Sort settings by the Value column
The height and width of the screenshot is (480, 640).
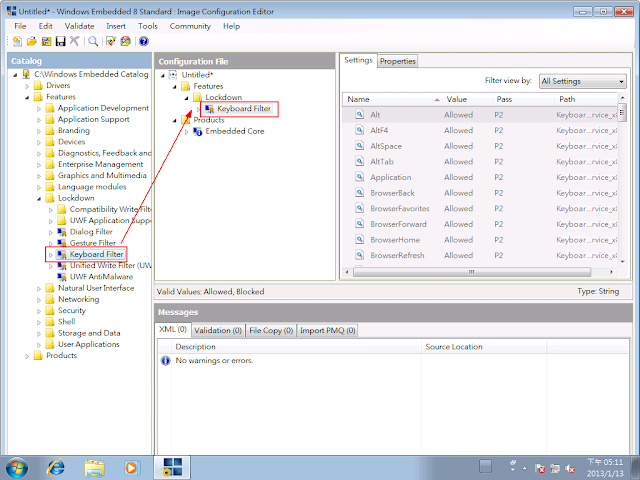click(x=468, y=99)
